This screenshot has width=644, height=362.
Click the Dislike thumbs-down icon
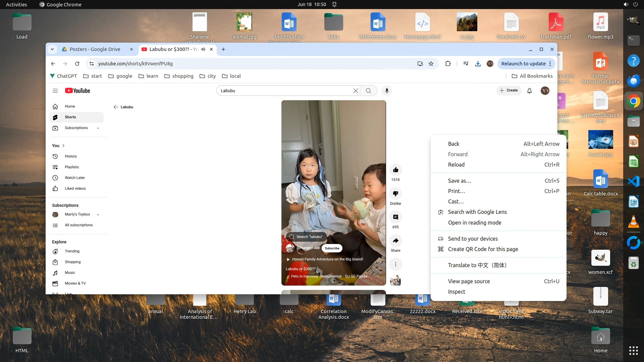pyautogui.click(x=395, y=193)
